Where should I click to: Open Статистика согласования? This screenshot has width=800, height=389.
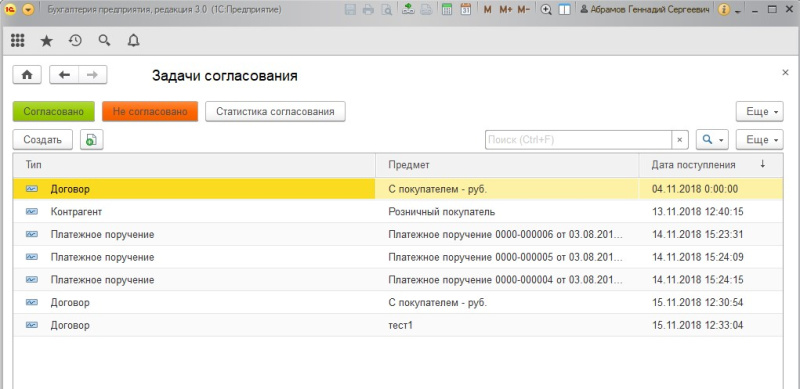point(276,111)
